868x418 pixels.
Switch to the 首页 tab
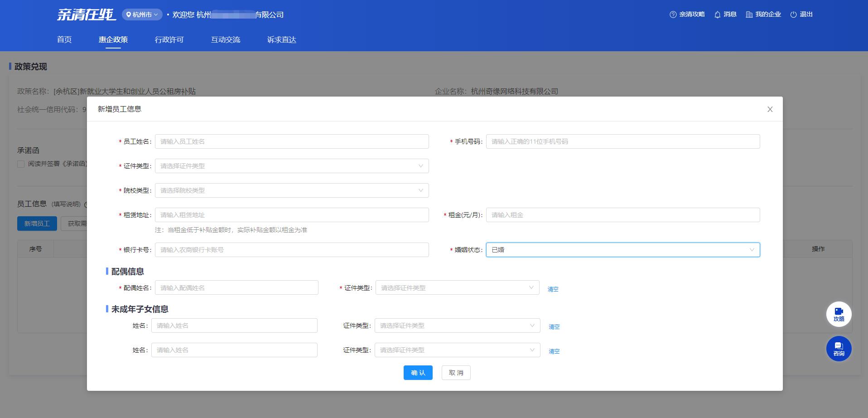pyautogui.click(x=64, y=39)
